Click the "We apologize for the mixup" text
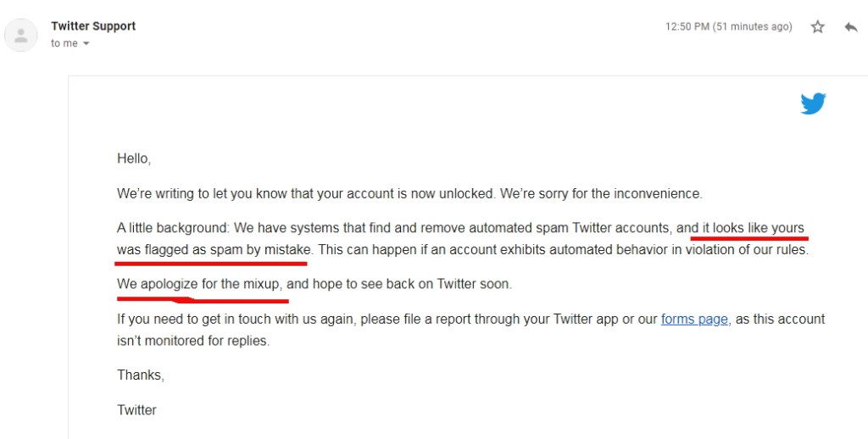Screen dimensions: 868x439 tap(199, 284)
